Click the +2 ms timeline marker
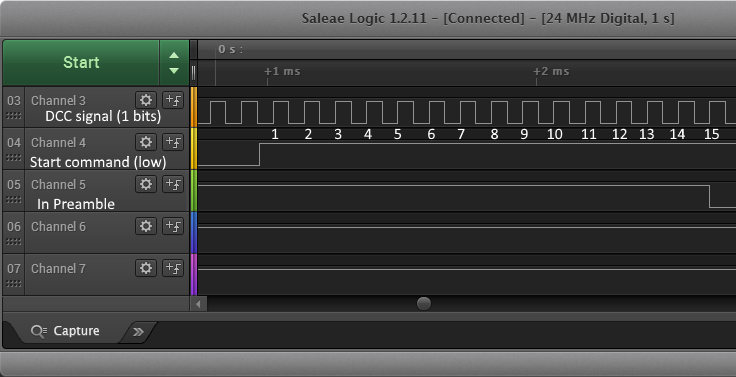 tap(551, 71)
